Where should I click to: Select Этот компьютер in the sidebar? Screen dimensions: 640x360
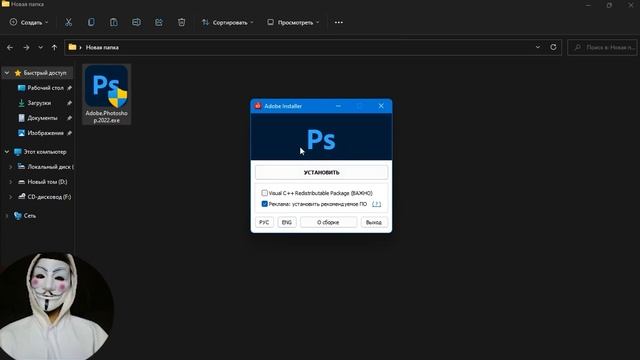pos(44,152)
